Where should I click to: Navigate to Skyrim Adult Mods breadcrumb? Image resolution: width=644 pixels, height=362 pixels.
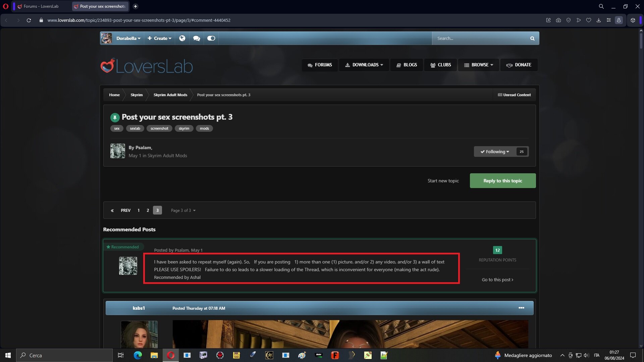coord(170,95)
